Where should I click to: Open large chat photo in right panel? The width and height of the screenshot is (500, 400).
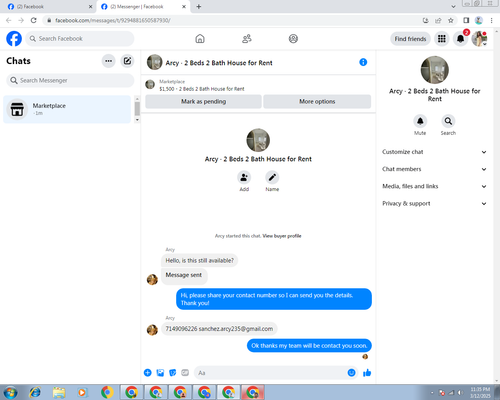click(434, 70)
